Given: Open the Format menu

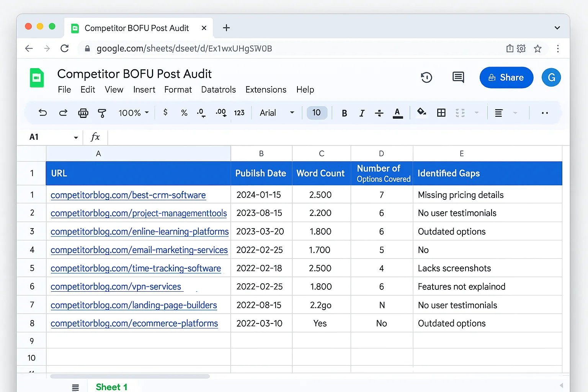Looking at the screenshot, I should click(178, 90).
